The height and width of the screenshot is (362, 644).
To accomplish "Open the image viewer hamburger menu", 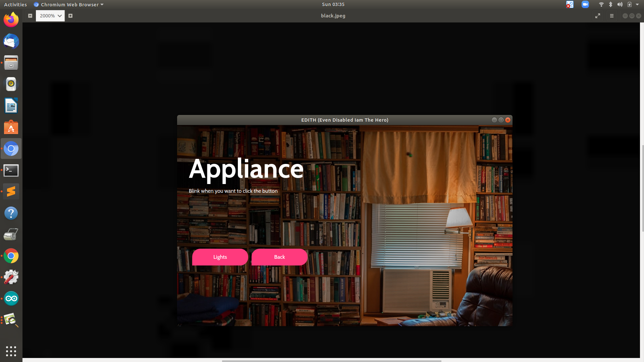I will pos(612,16).
